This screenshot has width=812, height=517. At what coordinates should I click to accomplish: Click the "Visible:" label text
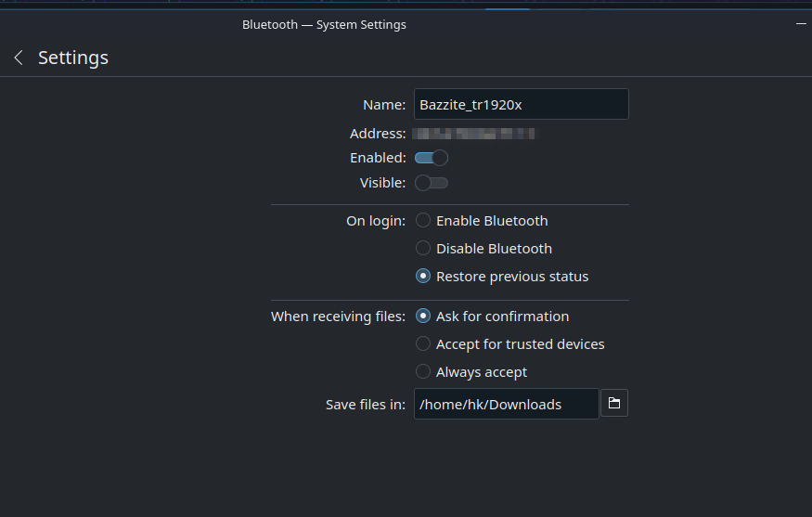pyautogui.click(x=382, y=183)
